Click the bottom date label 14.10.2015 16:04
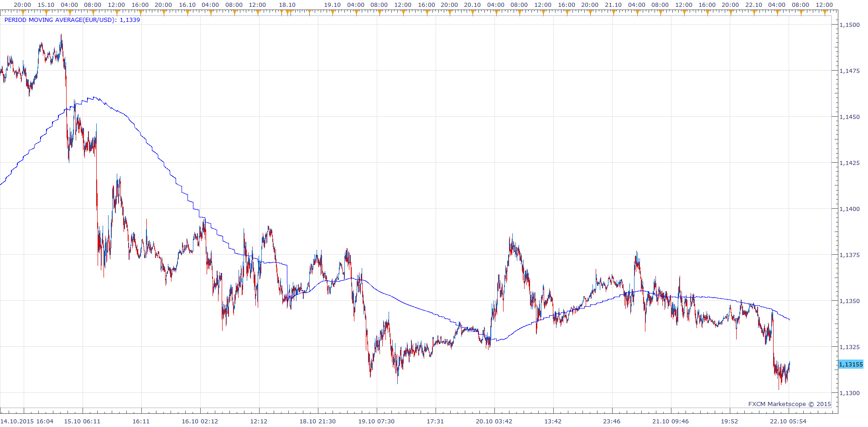868x427 pixels. (x=27, y=421)
